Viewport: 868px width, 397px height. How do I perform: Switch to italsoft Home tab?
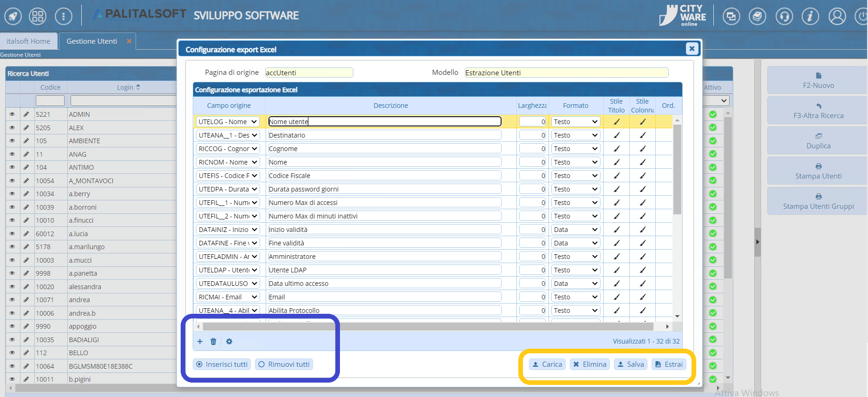pyautogui.click(x=28, y=41)
